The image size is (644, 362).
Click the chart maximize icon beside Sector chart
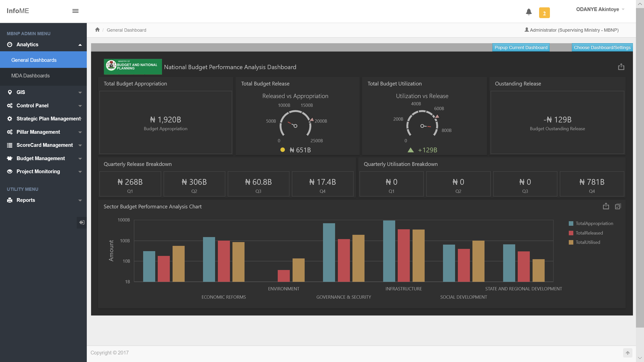[618, 206]
